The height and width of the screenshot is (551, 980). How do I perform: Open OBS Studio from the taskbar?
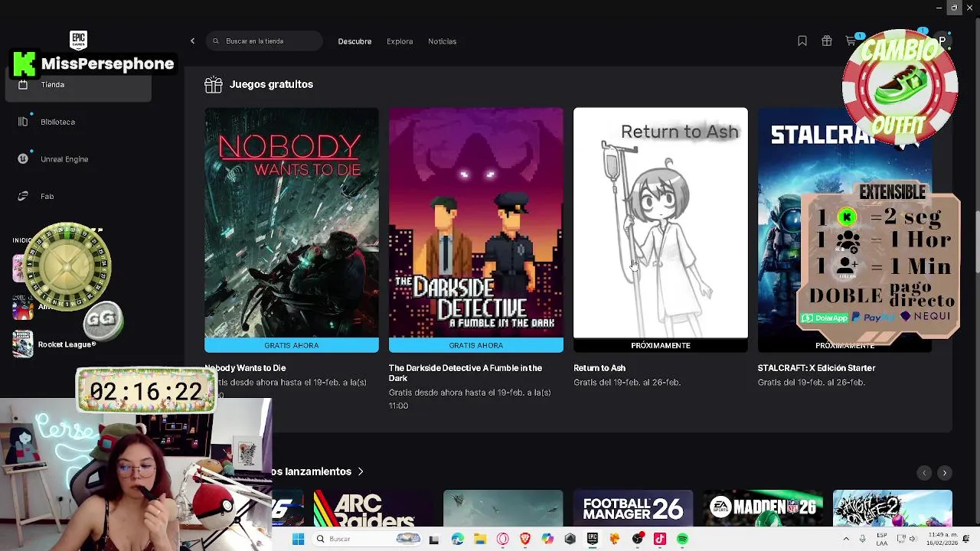[638, 539]
